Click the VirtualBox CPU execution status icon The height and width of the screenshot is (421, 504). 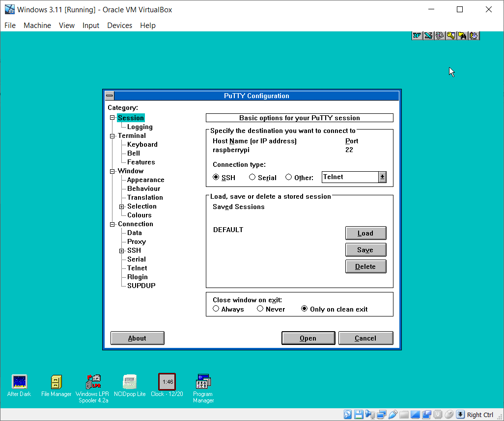pyautogui.click(x=438, y=414)
